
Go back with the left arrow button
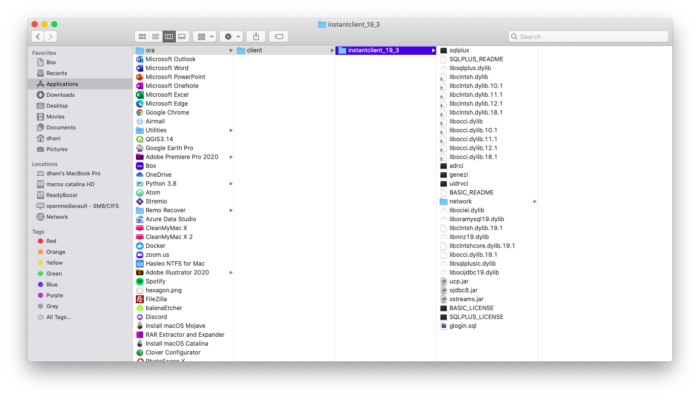(38, 37)
